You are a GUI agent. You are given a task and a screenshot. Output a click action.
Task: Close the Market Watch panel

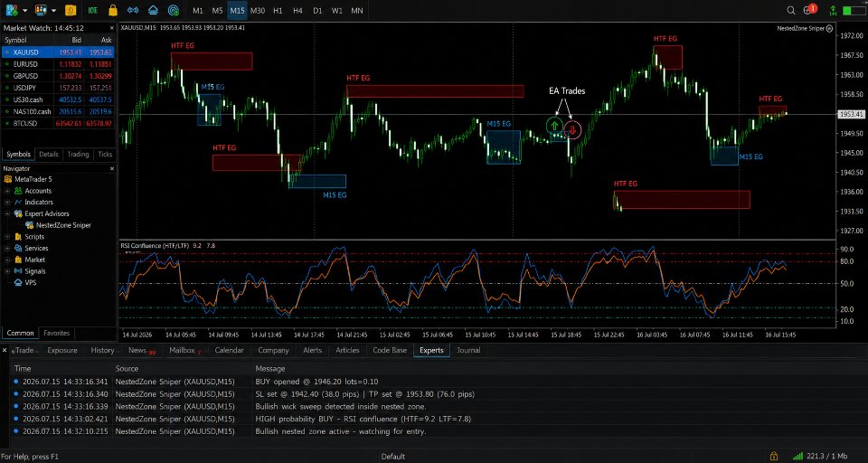pos(112,28)
